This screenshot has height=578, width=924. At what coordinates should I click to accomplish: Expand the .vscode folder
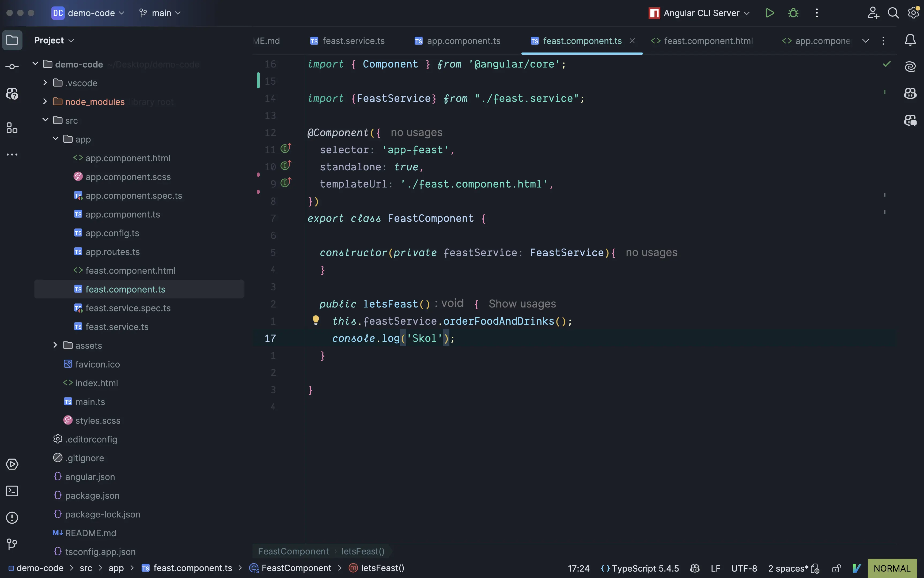[45, 82]
